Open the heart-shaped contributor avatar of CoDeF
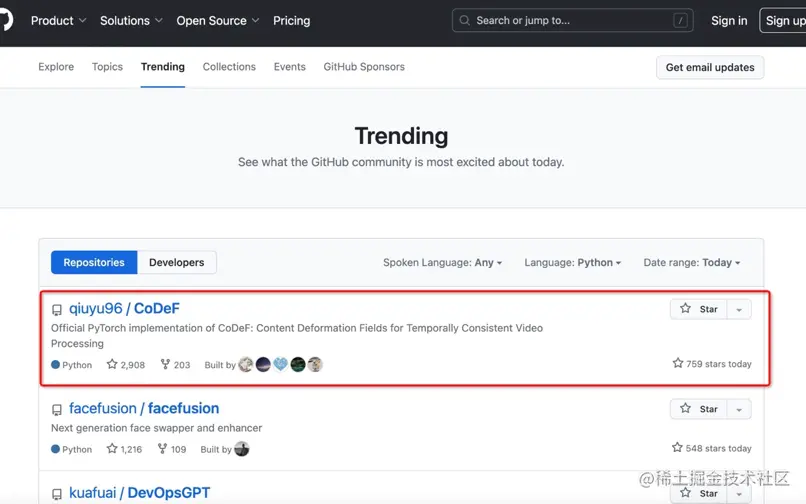806x504 pixels. click(281, 365)
